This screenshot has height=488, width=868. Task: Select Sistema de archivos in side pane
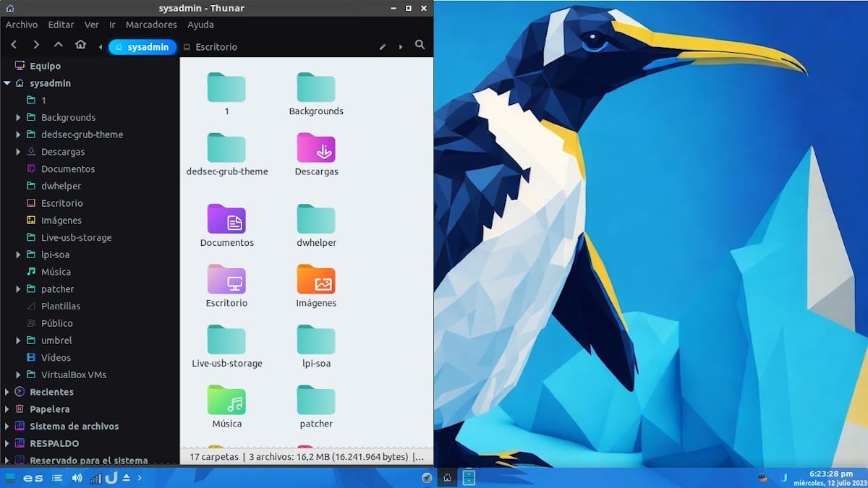click(x=74, y=427)
